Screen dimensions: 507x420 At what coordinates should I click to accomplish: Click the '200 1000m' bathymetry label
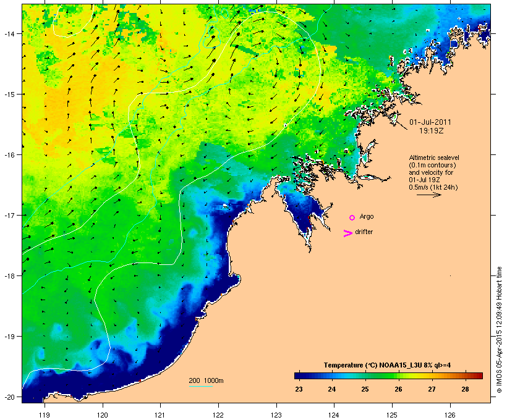click(x=207, y=380)
